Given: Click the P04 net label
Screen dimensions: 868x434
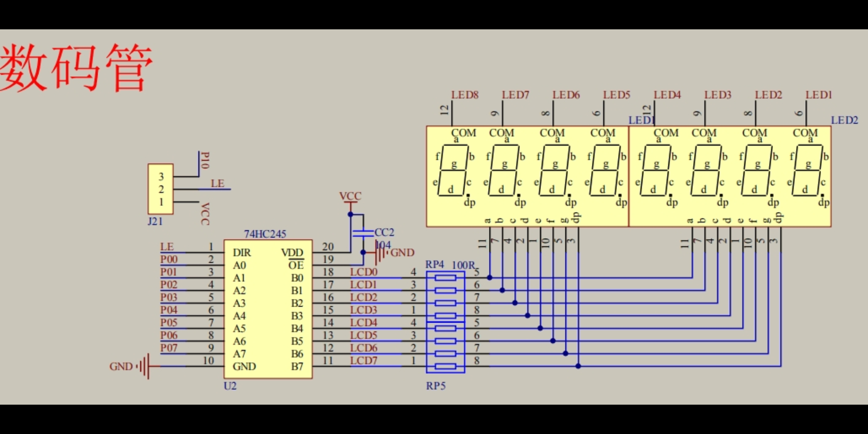Looking at the screenshot, I should 169,310.
